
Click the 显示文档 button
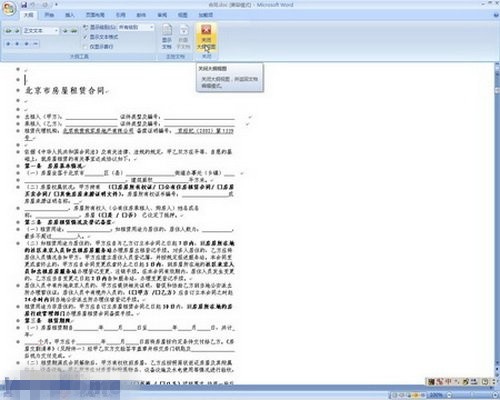pos(167,37)
